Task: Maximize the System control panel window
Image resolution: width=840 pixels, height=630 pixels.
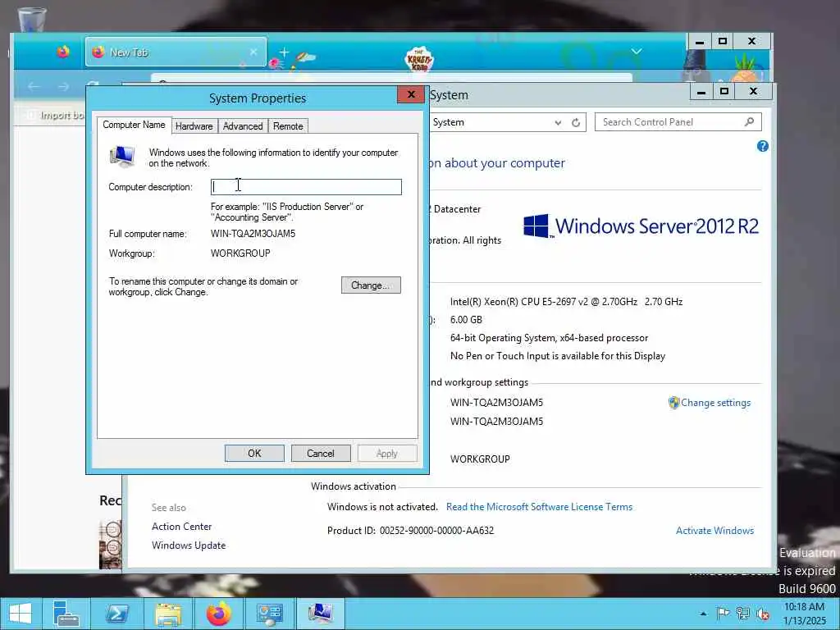Action: pos(724,92)
